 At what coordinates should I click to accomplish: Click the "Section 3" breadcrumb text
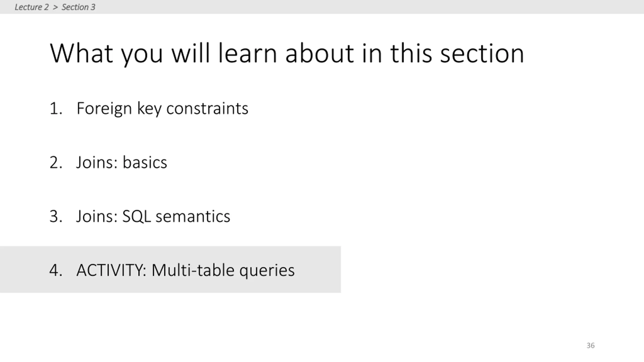pyautogui.click(x=78, y=7)
